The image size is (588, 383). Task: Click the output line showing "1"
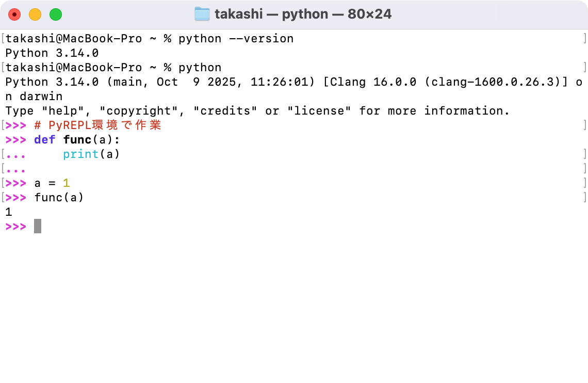[9, 212]
